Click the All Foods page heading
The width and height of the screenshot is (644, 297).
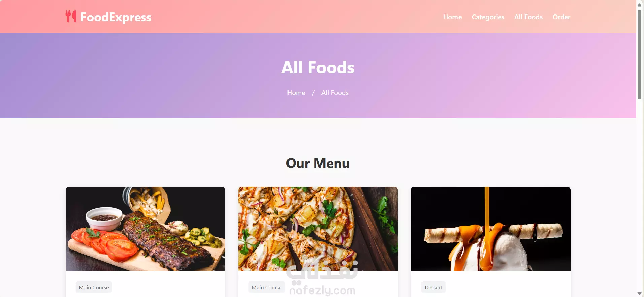(x=318, y=67)
